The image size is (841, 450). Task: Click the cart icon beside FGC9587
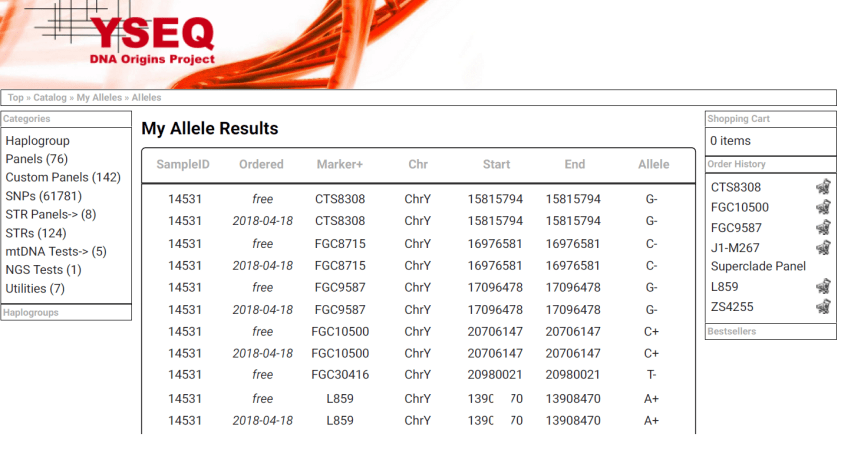pyautogui.click(x=823, y=227)
